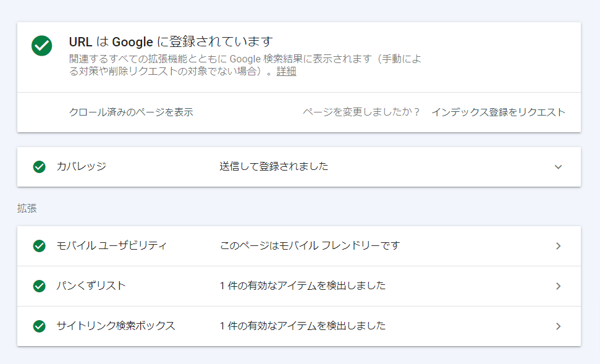Click green check icon beside サイトリンク検索ボックス
This screenshot has height=364, width=600.
pyautogui.click(x=40, y=326)
